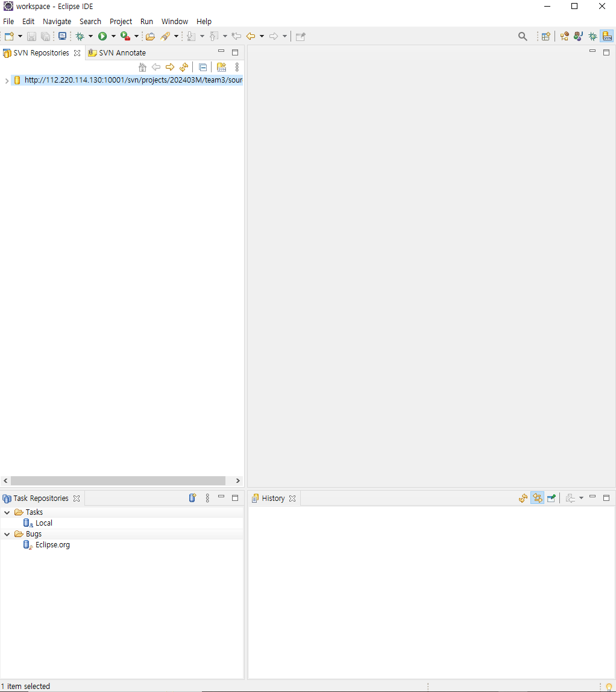
Task: Click the Pin Editor icon
Action: tap(301, 36)
